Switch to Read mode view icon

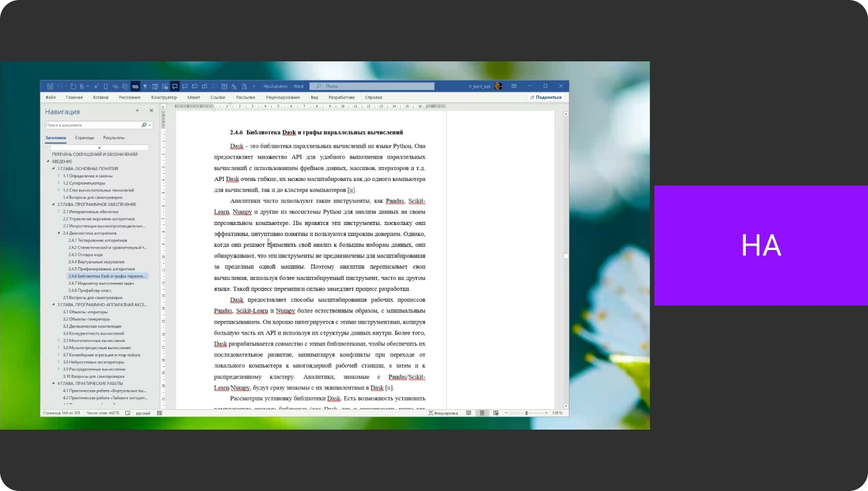coord(469,413)
